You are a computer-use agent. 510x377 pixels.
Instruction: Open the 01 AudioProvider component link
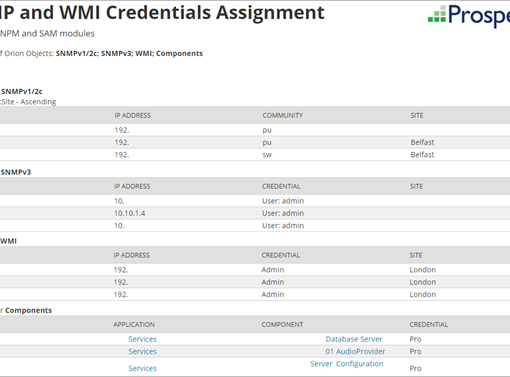point(355,351)
